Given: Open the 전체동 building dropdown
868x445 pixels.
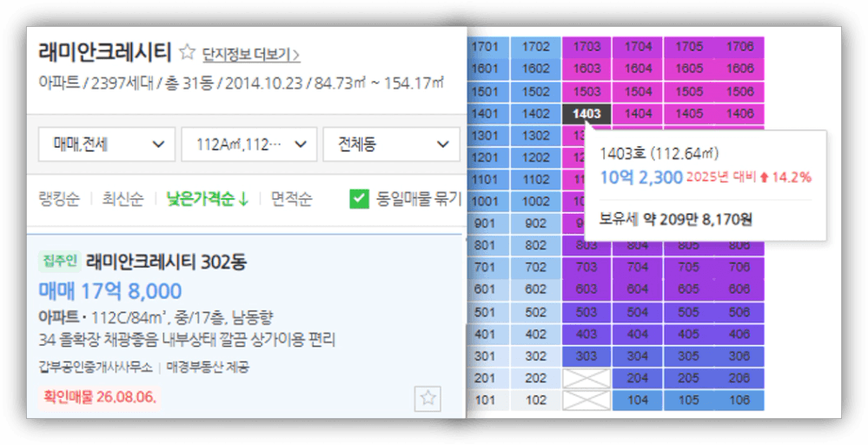Looking at the screenshot, I should pos(391,144).
